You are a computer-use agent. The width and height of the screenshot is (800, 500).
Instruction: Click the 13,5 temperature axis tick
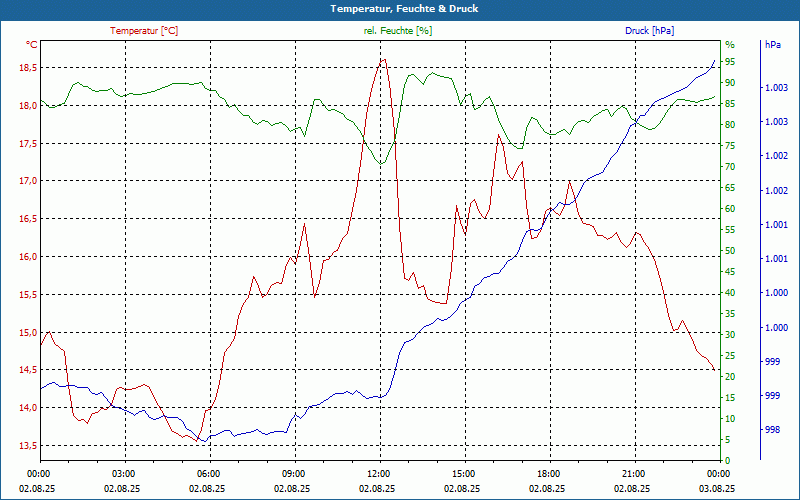[29, 445]
